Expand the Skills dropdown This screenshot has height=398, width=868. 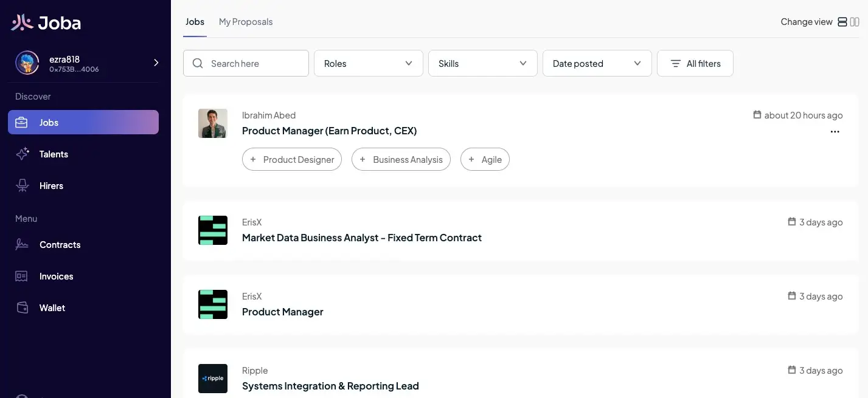point(482,63)
